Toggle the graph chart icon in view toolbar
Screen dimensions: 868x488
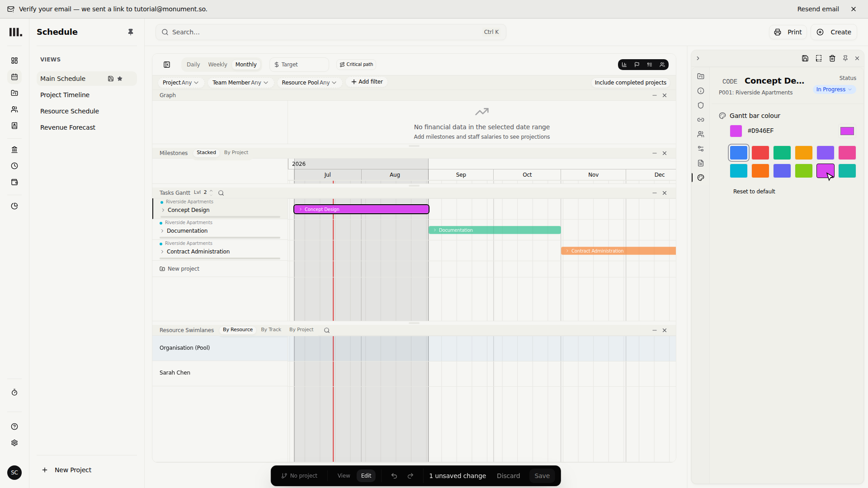tap(624, 65)
